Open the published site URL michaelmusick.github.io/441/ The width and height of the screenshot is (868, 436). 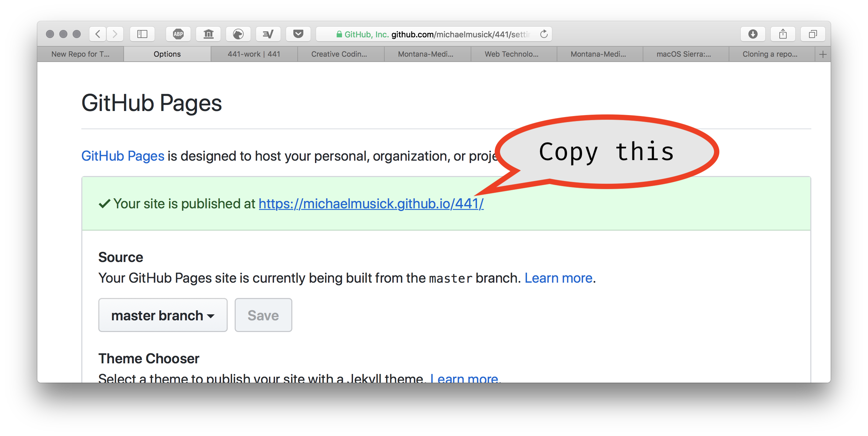click(371, 204)
